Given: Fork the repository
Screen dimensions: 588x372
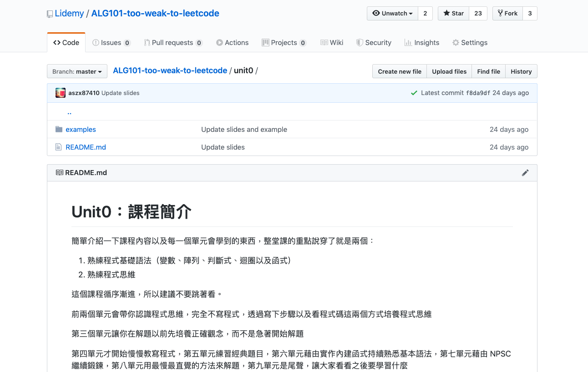Looking at the screenshot, I should (507, 13).
